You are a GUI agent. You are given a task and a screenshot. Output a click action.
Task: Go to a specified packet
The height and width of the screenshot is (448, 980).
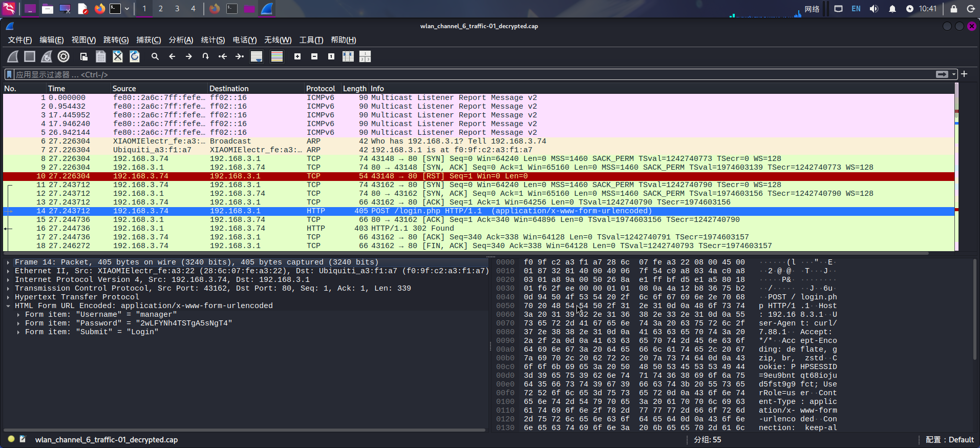point(206,56)
